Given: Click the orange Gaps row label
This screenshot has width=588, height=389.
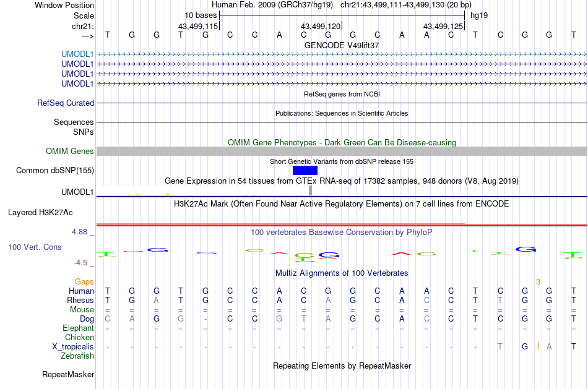Looking at the screenshot, I should point(84,282).
